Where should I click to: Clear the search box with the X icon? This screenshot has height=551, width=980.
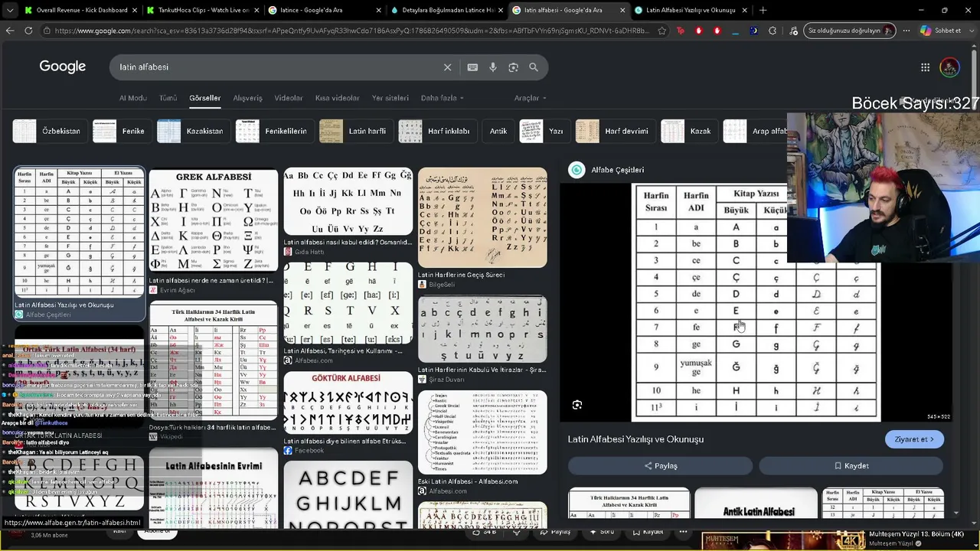448,67
